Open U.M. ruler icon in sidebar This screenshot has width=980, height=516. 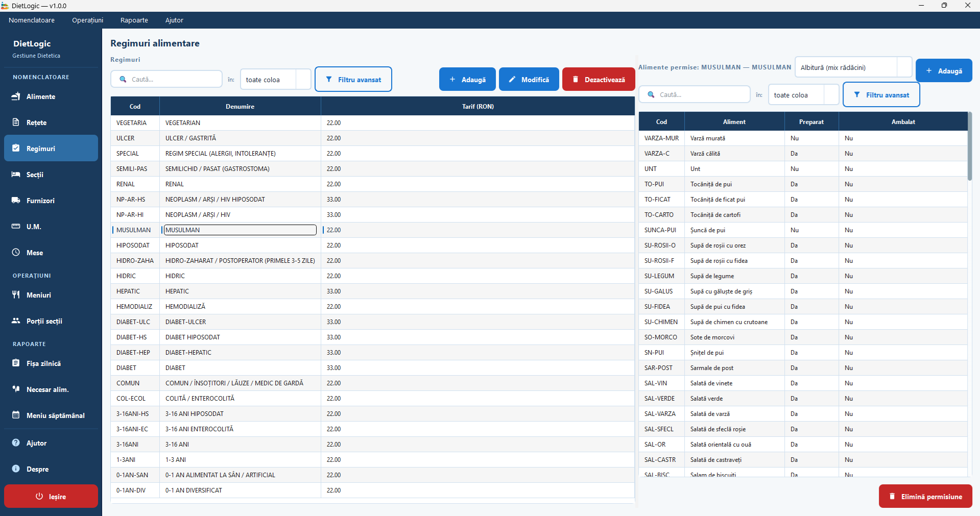coord(16,227)
